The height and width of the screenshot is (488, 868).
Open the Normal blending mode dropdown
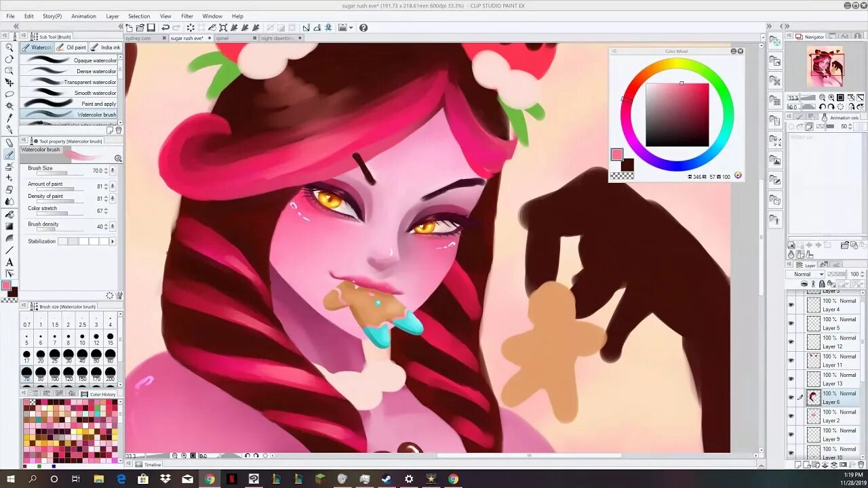[805, 274]
